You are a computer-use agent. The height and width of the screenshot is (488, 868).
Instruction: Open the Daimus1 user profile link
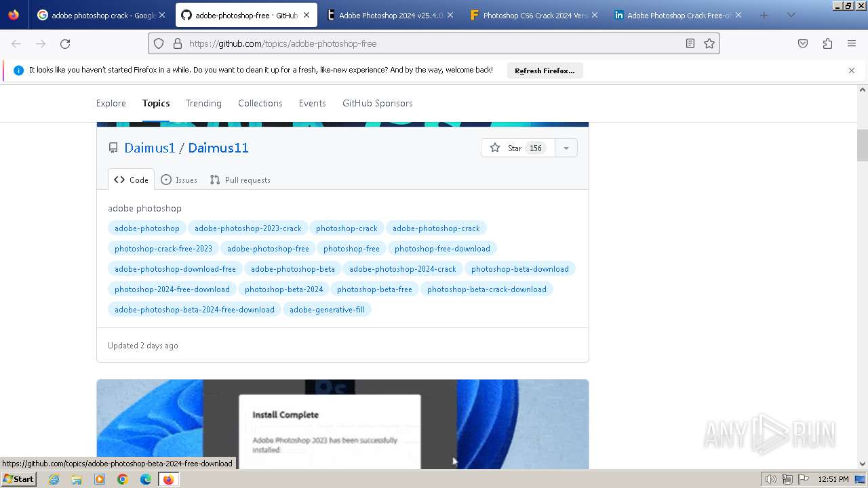[150, 148]
